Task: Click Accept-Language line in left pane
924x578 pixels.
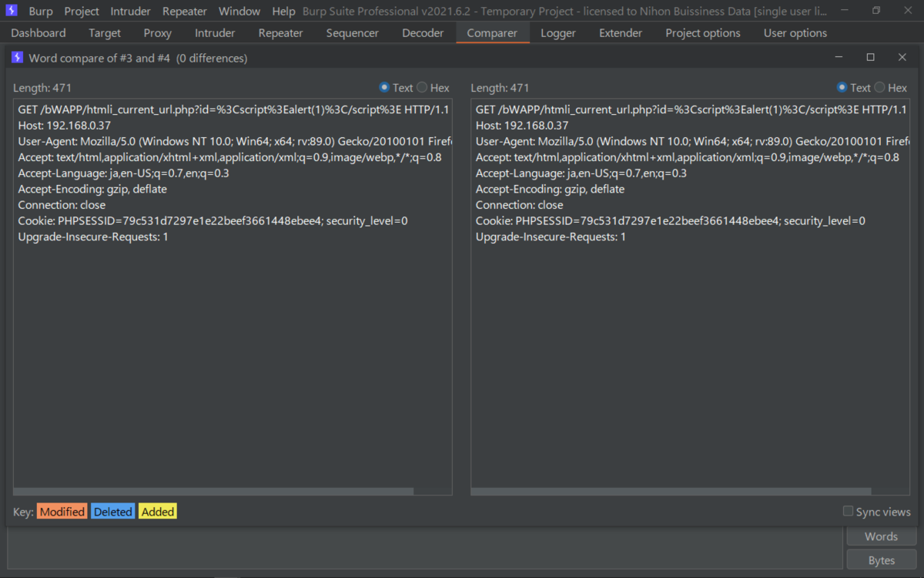Action: (123, 173)
